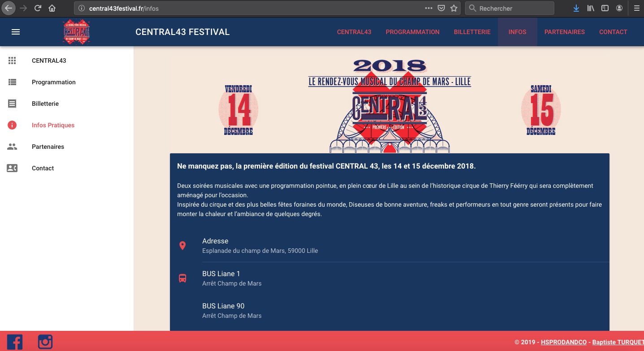Image resolution: width=644 pixels, height=351 pixels.
Task: Follow the HSPRODANDCO footer link
Action: [x=563, y=342]
